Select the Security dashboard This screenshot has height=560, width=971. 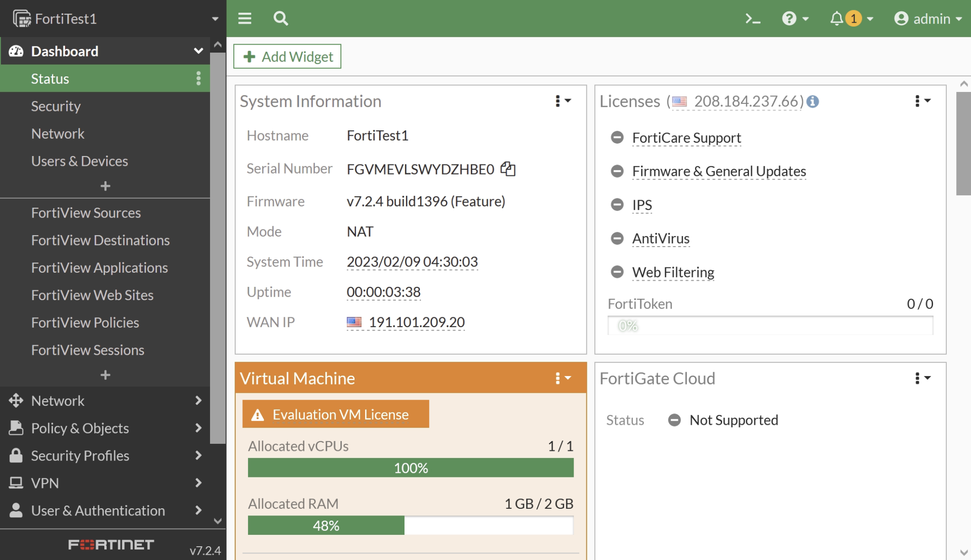click(x=56, y=106)
